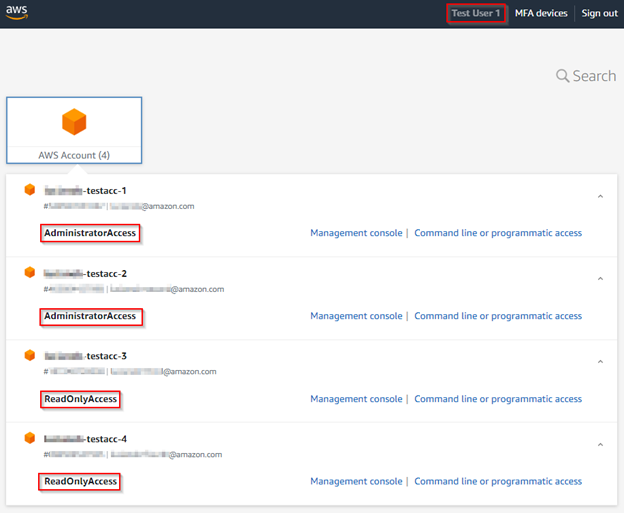Sign out of the portal

pyautogui.click(x=599, y=13)
